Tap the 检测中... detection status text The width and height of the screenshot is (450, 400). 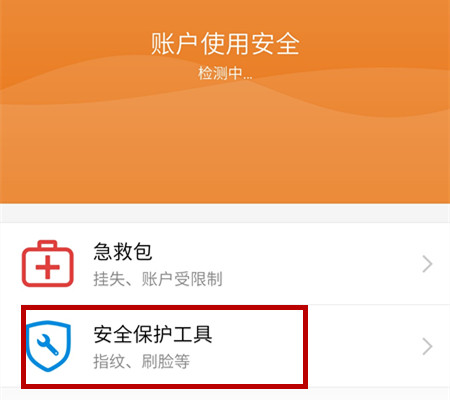225,73
